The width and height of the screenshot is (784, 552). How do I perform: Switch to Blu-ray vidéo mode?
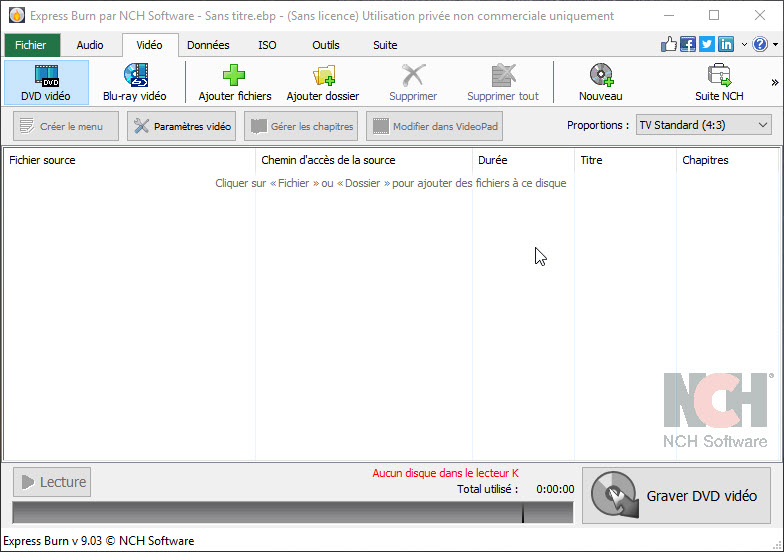[x=134, y=82]
